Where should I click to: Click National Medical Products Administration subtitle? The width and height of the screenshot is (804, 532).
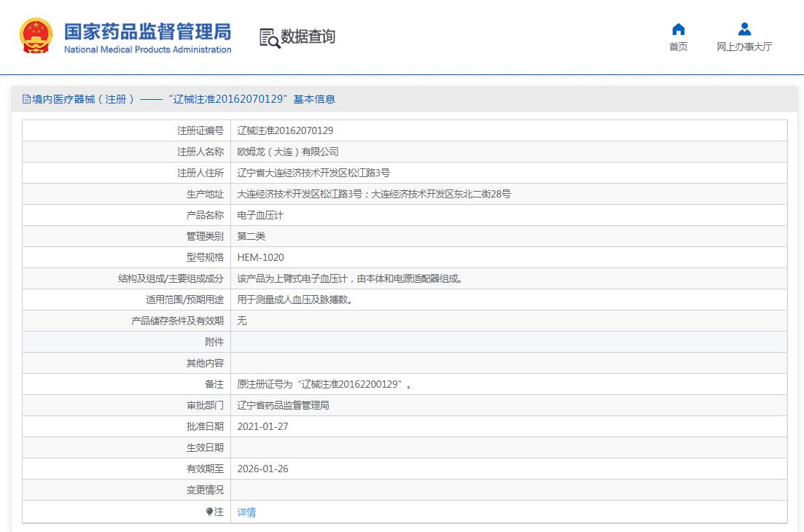(x=148, y=50)
